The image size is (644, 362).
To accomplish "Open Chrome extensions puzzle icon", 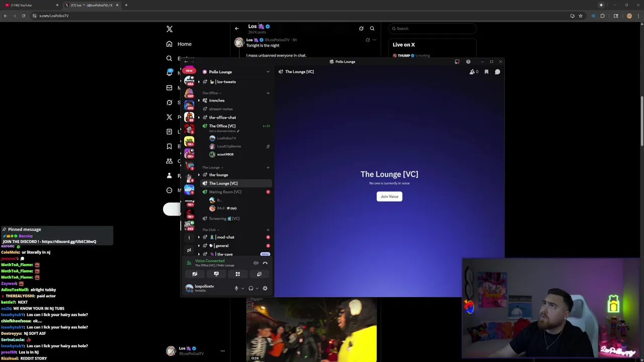I will click(x=603, y=16).
